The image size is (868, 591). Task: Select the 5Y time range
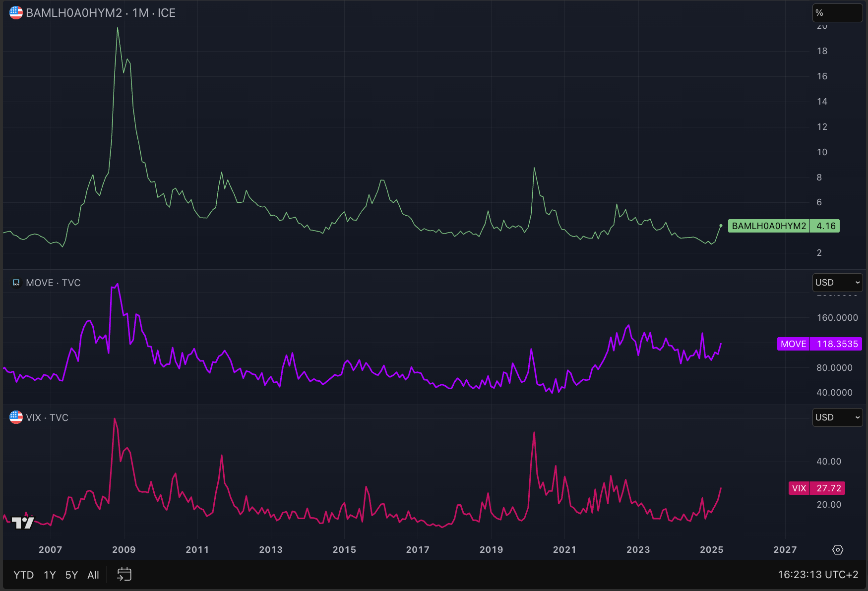point(71,575)
